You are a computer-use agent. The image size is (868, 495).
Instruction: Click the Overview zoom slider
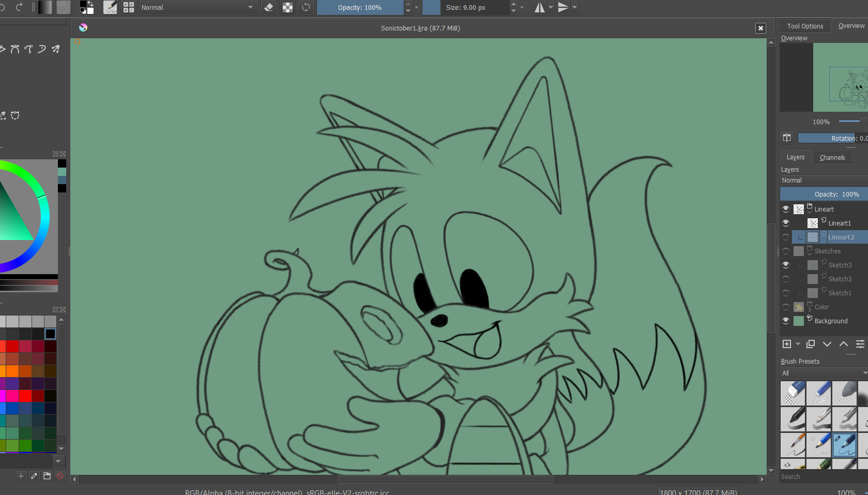[x=852, y=121]
